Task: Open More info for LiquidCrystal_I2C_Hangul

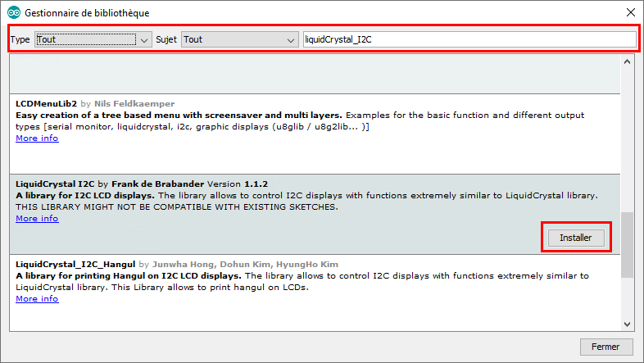Action: click(37, 298)
